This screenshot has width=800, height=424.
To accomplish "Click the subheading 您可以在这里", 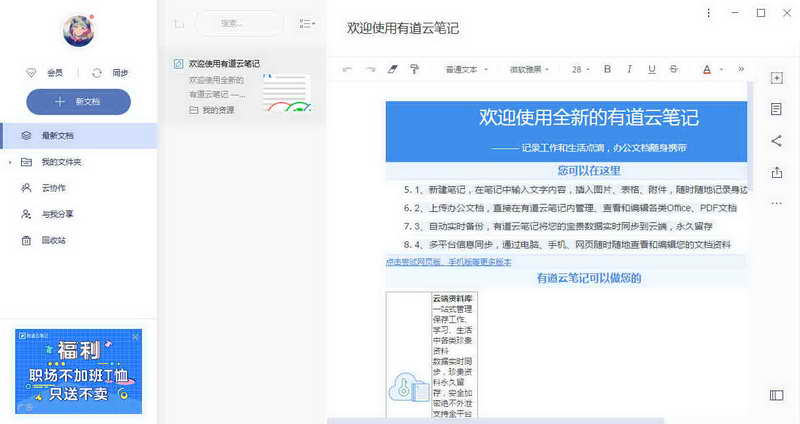I will coord(589,171).
